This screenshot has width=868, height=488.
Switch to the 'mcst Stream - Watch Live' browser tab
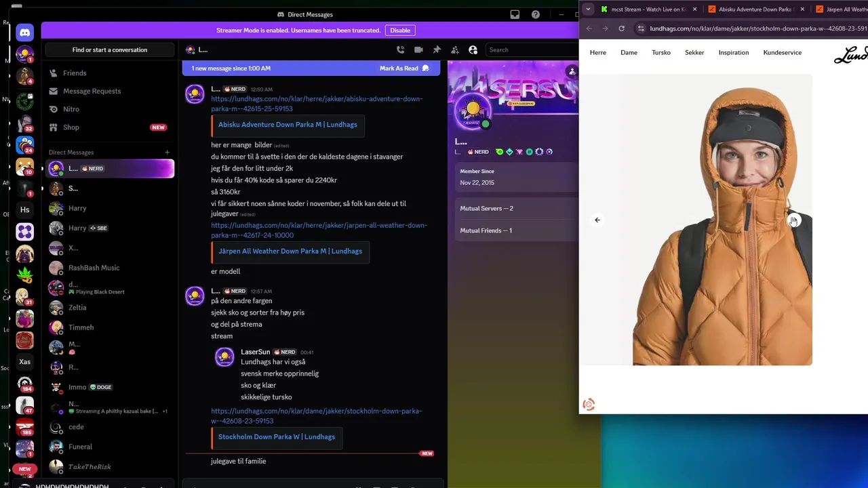click(x=648, y=9)
